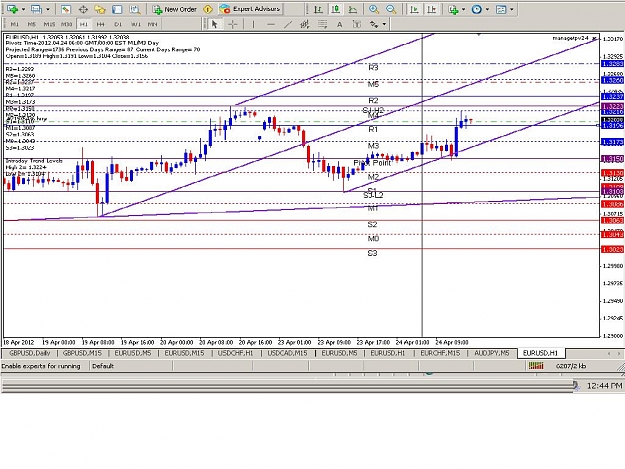This screenshot has height=469, width=625.
Task: Switch timeframe to D1
Action: pos(118,24)
